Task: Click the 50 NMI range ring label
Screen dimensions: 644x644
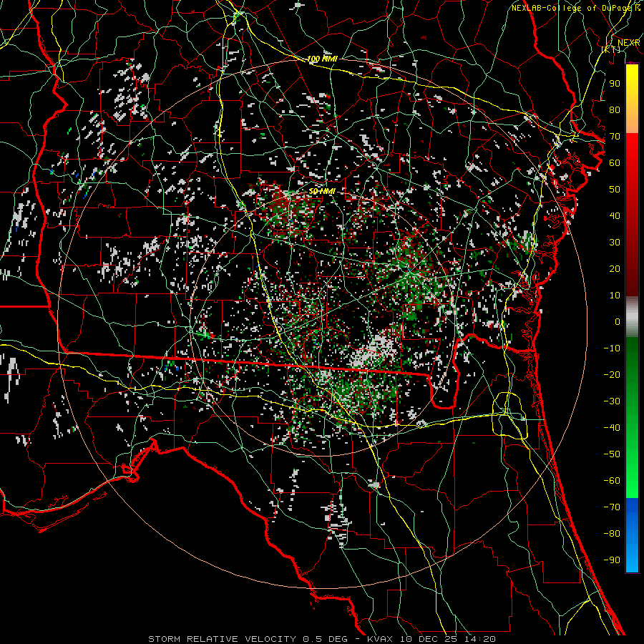Action: point(322,191)
